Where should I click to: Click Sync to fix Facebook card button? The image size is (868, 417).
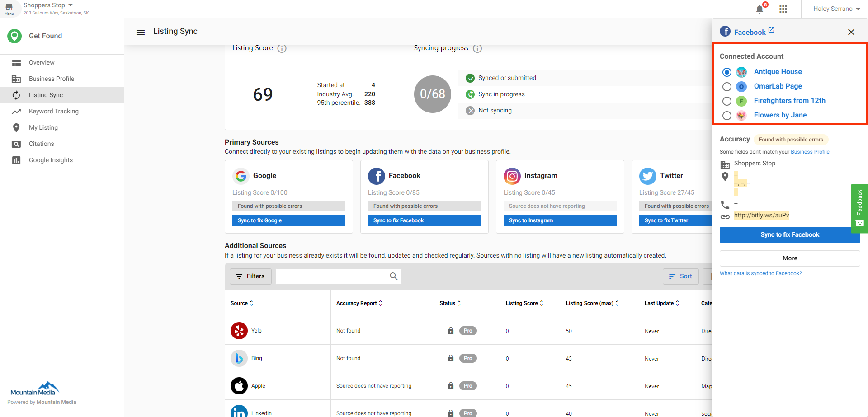pyautogui.click(x=425, y=220)
